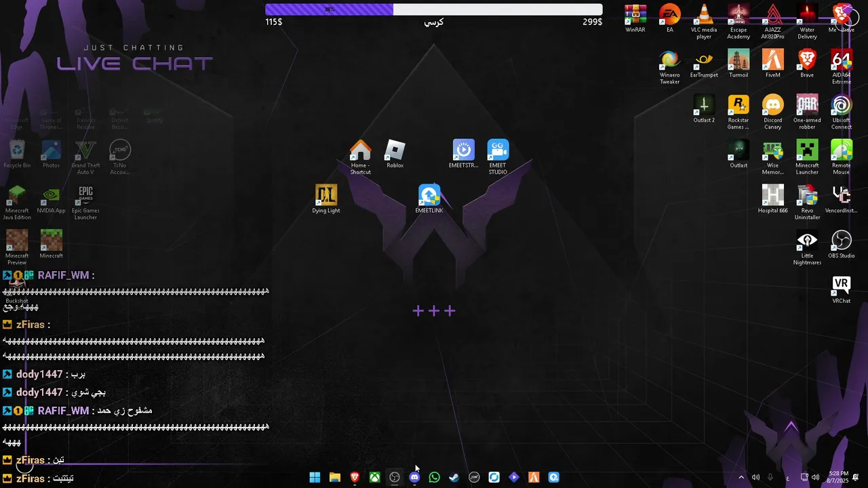Open AIDA64 Extreme shortcut
The height and width of the screenshot is (488, 868).
841,67
